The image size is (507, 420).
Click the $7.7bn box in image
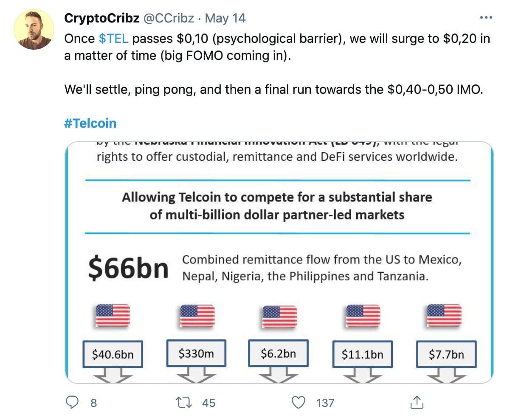click(x=446, y=354)
